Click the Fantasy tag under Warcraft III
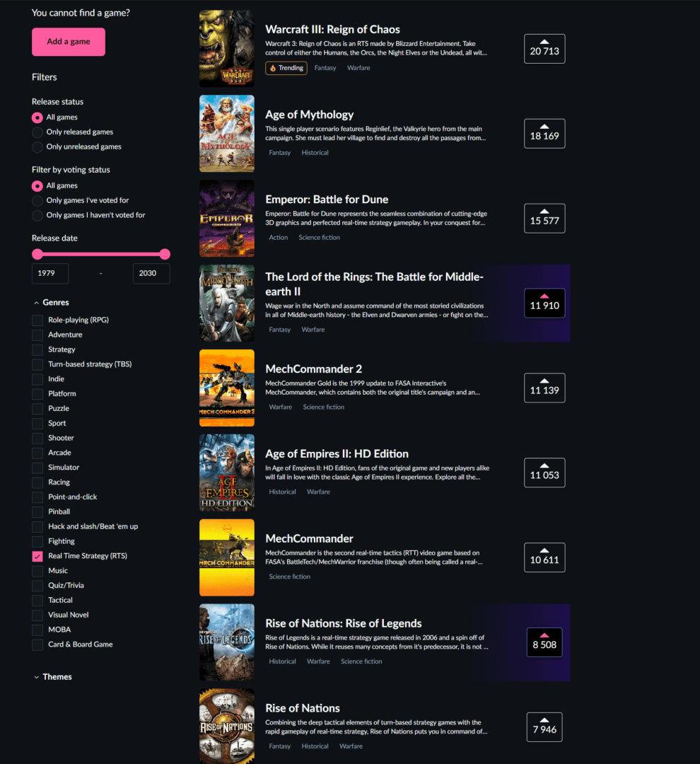 click(325, 68)
